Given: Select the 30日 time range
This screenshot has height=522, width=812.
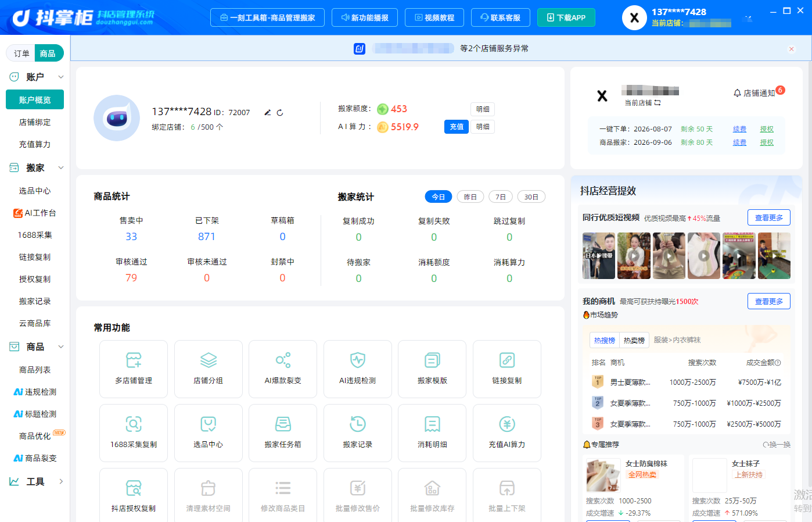Looking at the screenshot, I should click(x=531, y=197).
